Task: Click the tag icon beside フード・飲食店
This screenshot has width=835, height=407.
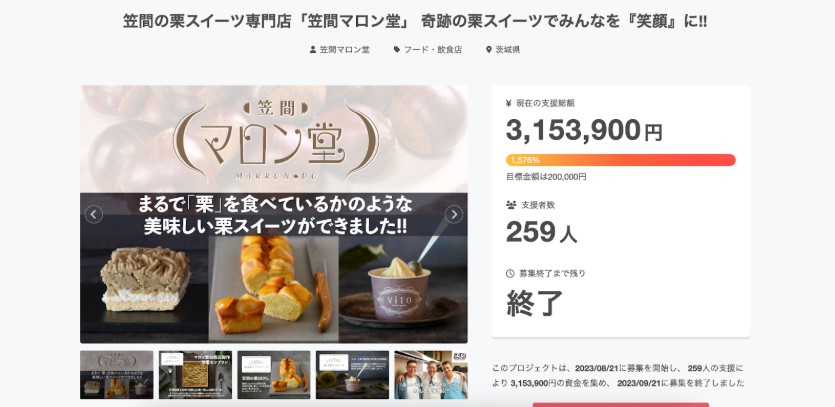Action: coord(397,50)
